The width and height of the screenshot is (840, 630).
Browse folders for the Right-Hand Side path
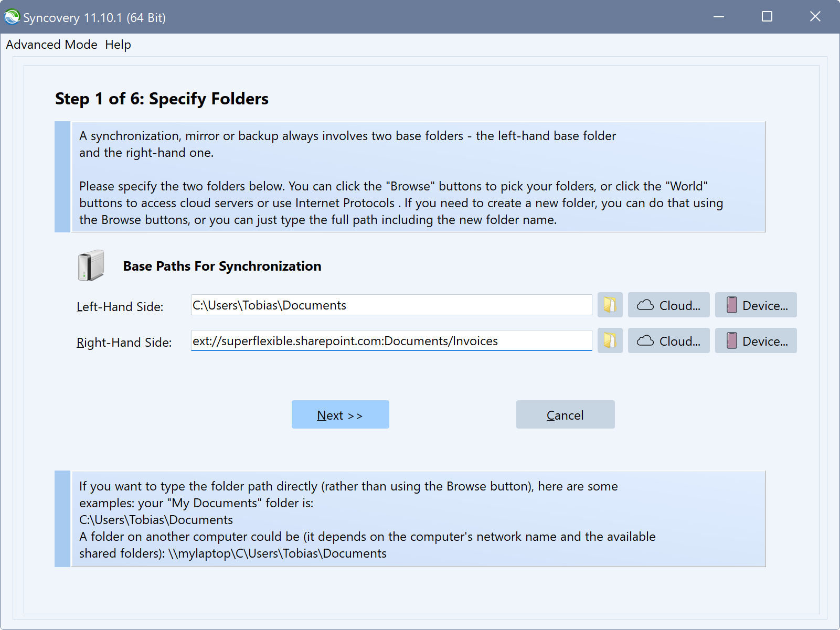(609, 340)
